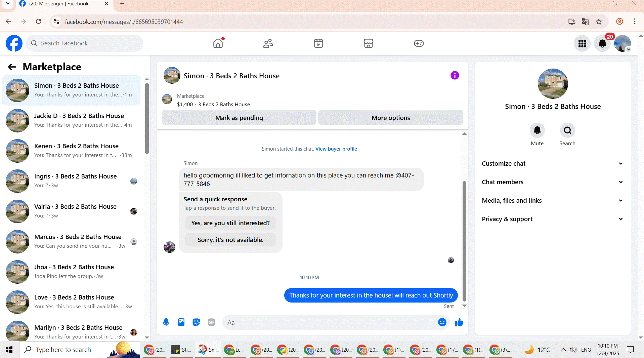Open Jackie D conversation
Viewport: 644px width, 358px height.
point(71,121)
